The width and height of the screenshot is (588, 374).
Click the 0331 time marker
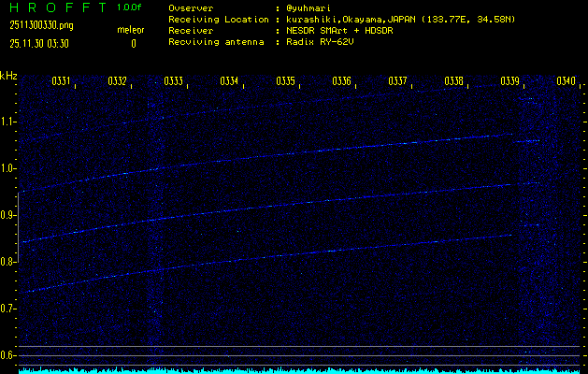(62, 82)
